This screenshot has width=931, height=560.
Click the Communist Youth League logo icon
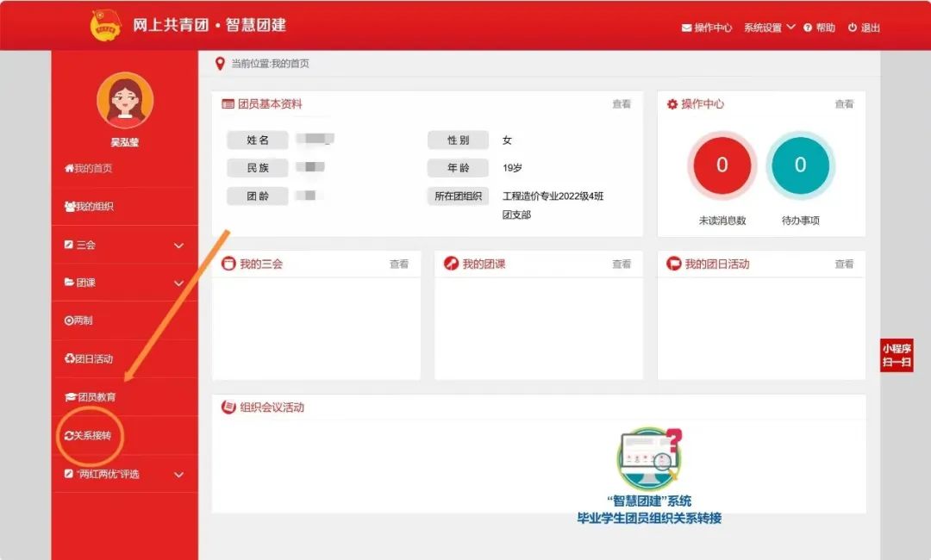[106, 25]
